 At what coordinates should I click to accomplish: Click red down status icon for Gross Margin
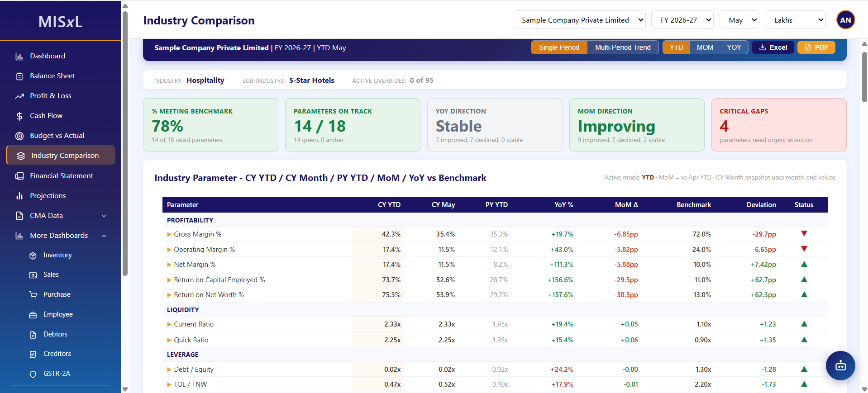804,234
